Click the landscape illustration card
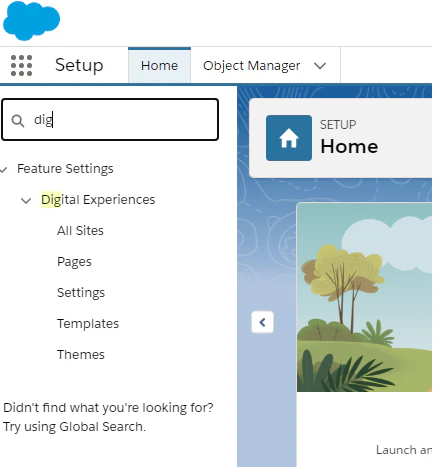 [x=364, y=297]
